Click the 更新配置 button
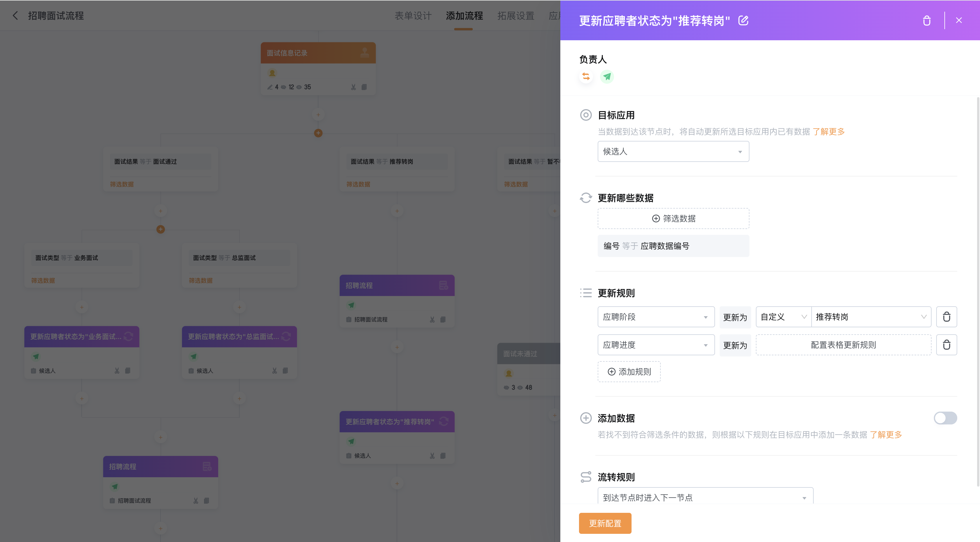Viewport: 980px width, 542px height. click(x=605, y=523)
